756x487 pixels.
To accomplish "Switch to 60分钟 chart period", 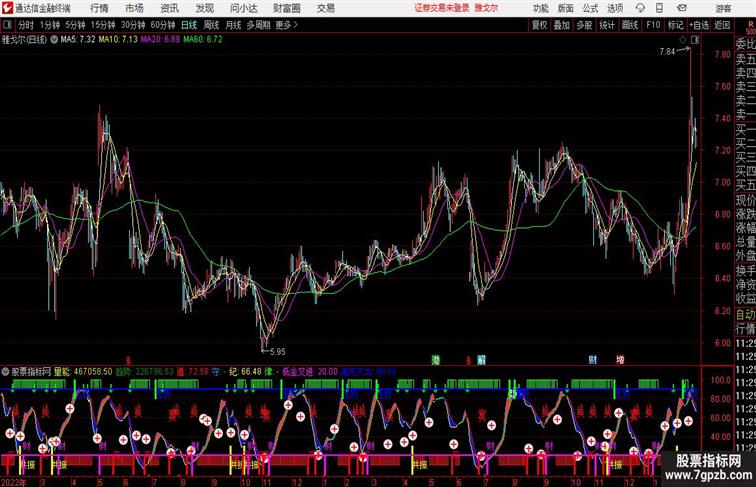I will (x=162, y=25).
